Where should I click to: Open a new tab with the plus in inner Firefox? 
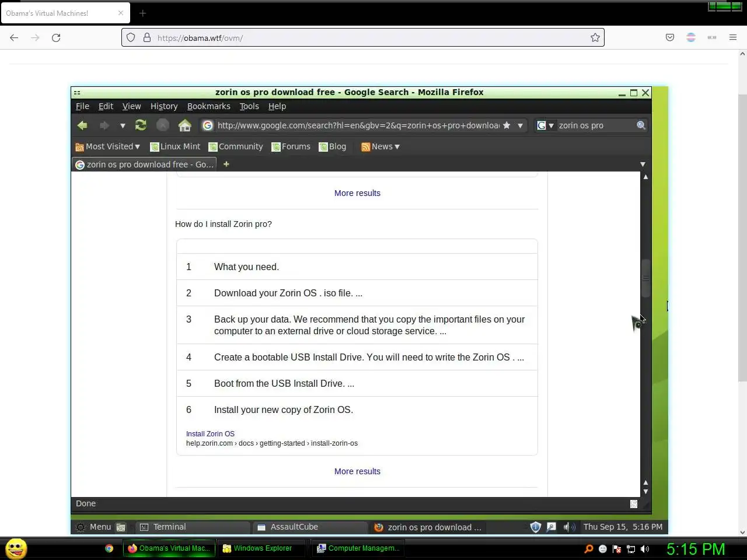tap(226, 164)
